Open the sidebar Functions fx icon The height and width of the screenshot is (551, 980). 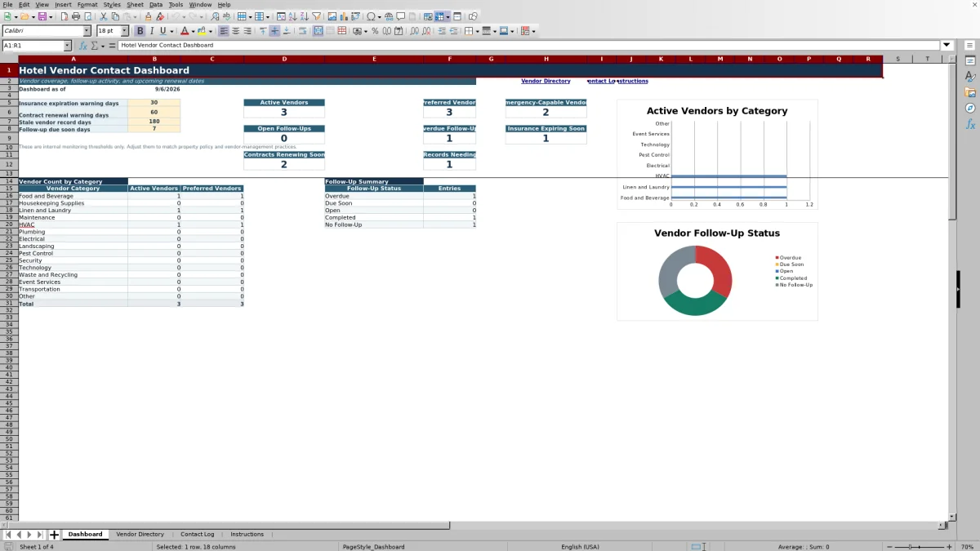(x=970, y=124)
